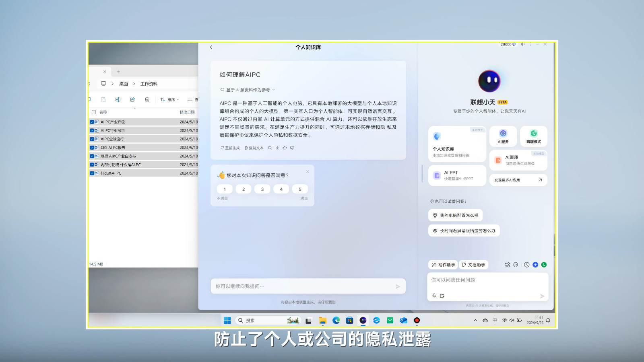Expand the 基于 4 条资料作为参考 references
644x362 pixels.
click(248, 90)
